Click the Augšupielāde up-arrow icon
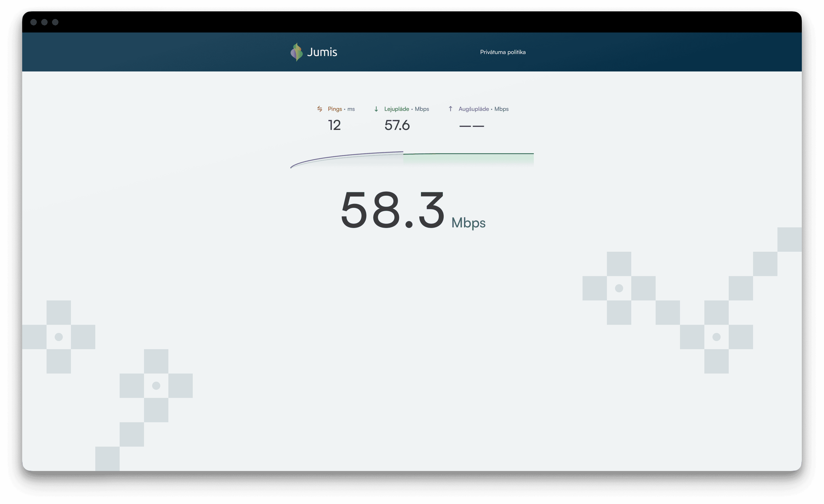The height and width of the screenshot is (504, 824). coord(450,109)
